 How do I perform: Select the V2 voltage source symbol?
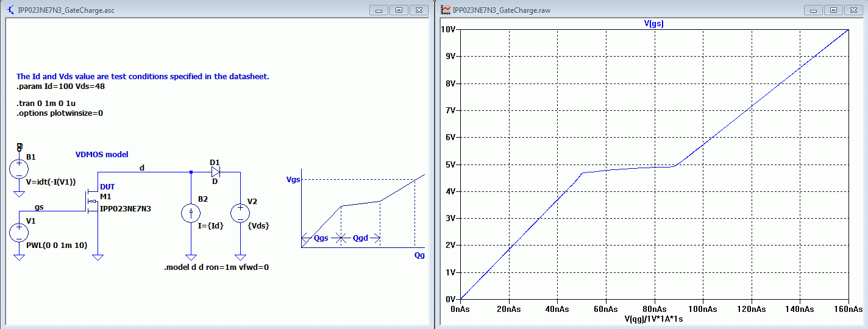241,213
